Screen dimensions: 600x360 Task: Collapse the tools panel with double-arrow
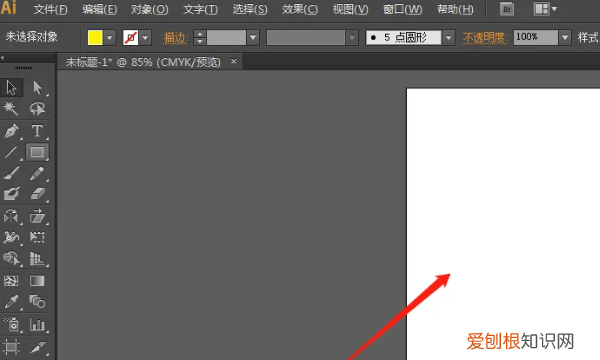(3, 58)
